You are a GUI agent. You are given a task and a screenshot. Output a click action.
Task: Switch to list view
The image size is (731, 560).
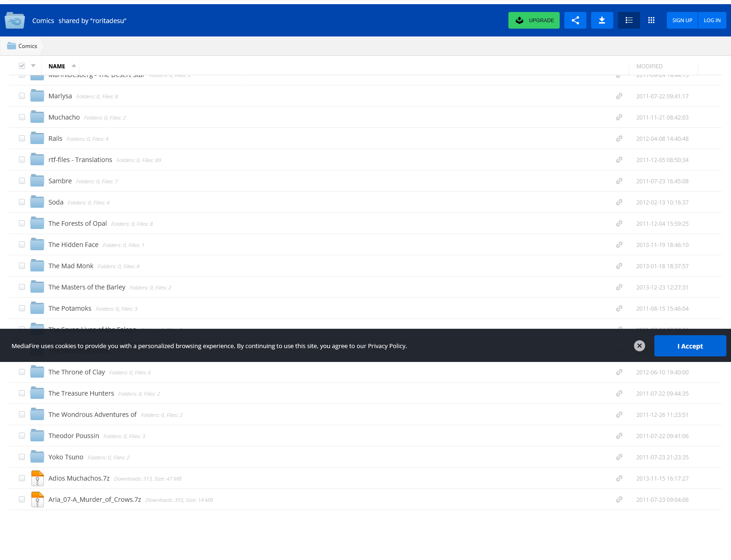(629, 20)
